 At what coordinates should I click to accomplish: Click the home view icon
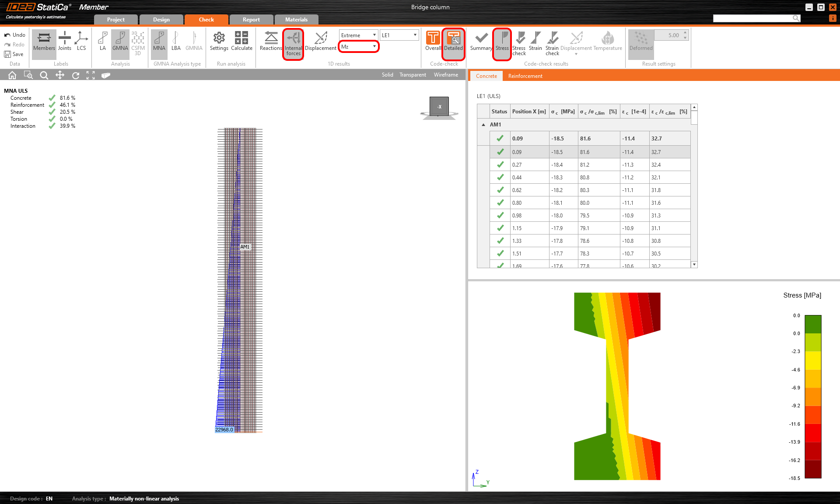point(12,75)
